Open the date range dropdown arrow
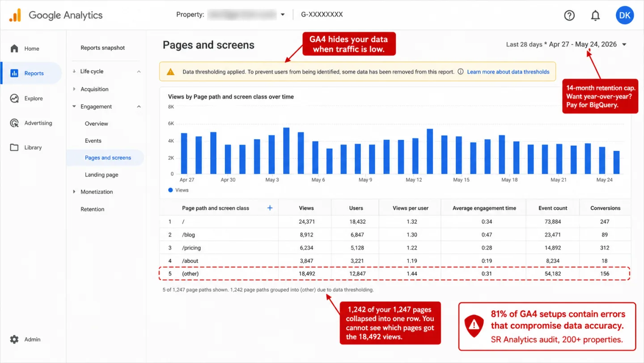 (x=624, y=44)
